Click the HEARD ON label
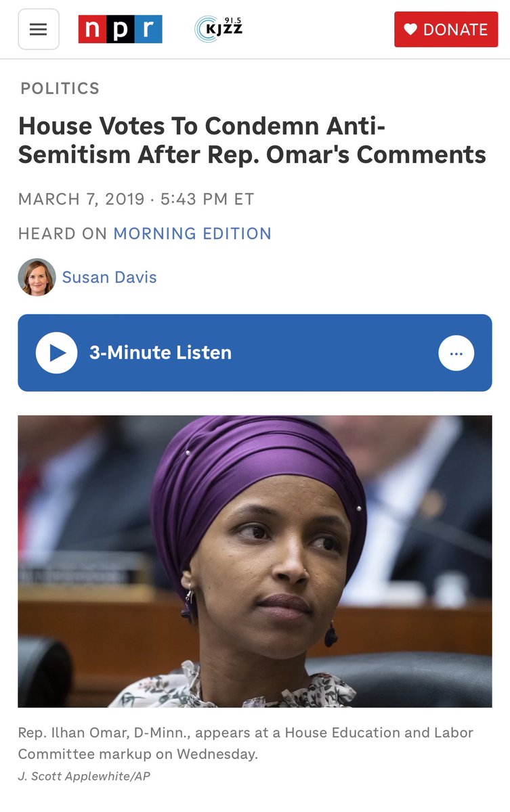The height and width of the screenshot is (812, 510). point(63,233)
